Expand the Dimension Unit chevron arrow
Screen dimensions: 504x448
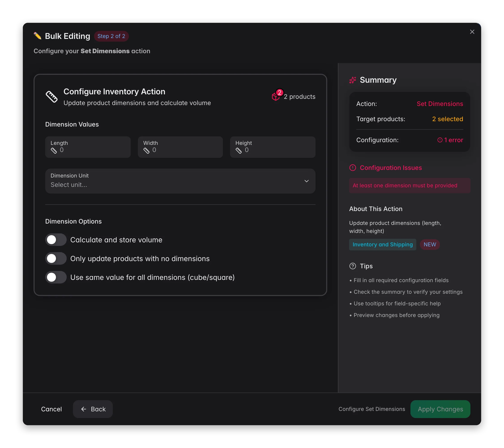[306, 181]
